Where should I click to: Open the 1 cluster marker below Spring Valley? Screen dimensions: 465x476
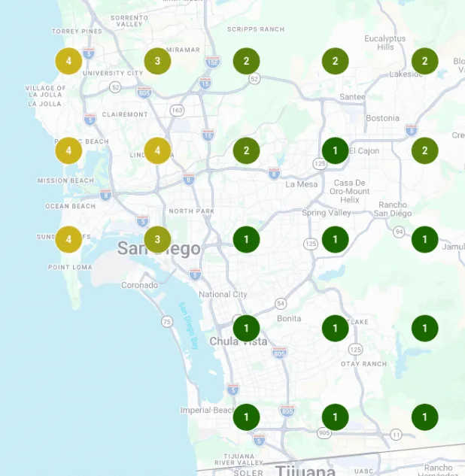point(336,240)
